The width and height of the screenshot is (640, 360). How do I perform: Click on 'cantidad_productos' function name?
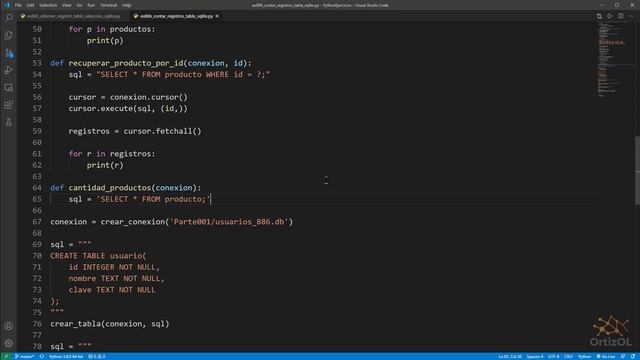tap(110, 187)
